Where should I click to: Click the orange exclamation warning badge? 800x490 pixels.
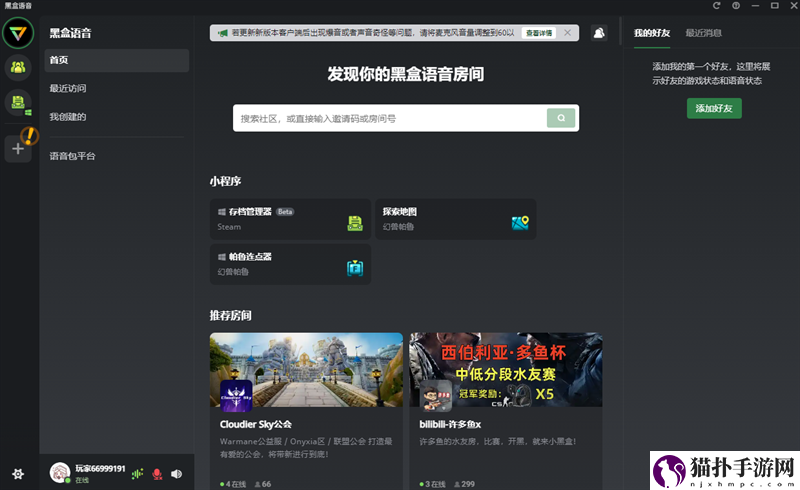click(x=30, y=136)
